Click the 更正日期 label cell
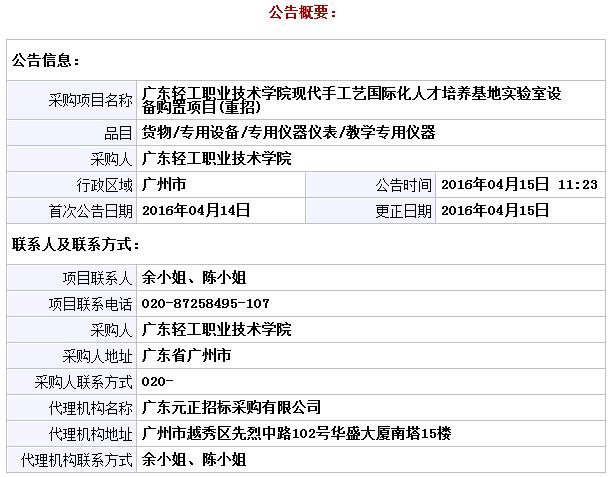Image resolution: width=611 pixels, height=477 pixels. (403, 211)
